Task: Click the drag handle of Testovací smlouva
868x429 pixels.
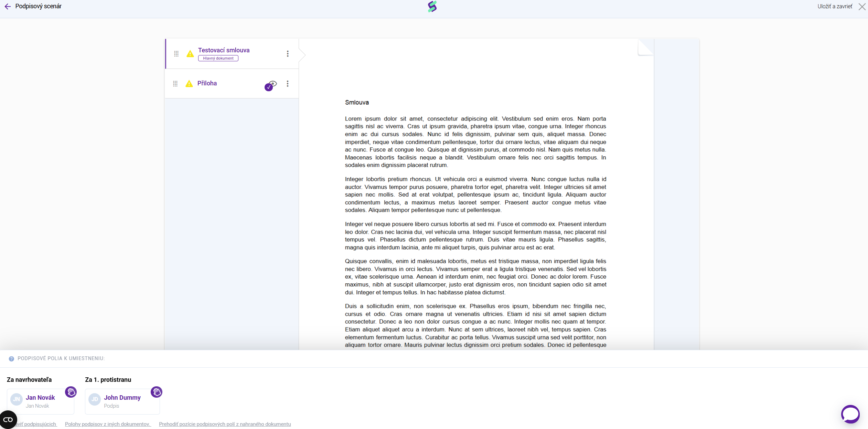Action: tap(176, 54)
